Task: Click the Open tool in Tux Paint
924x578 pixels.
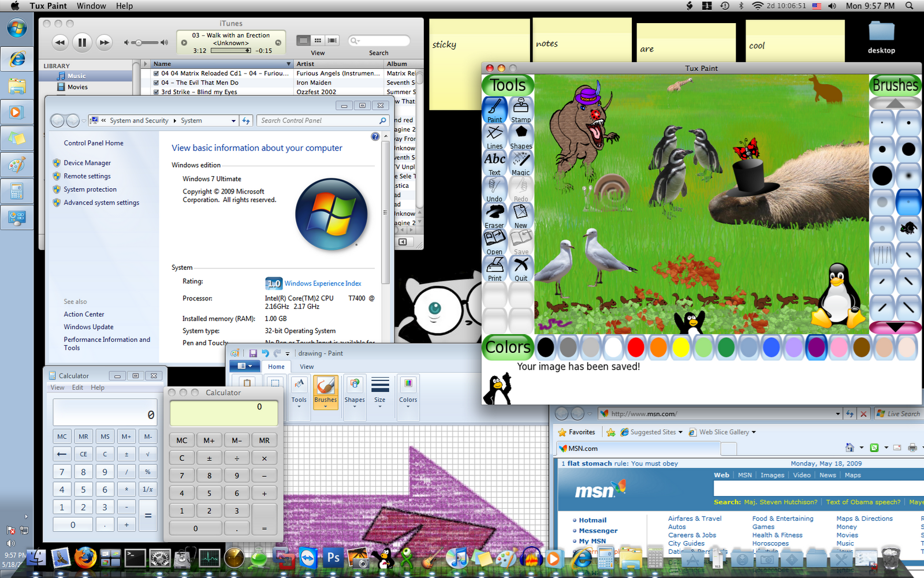Action: 495,243
